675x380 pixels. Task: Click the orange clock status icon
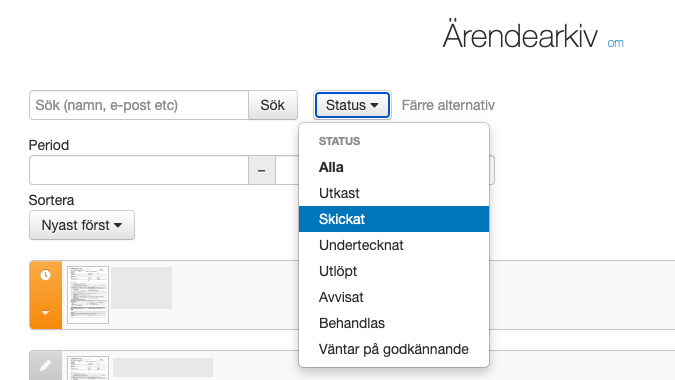click(45, 275)
